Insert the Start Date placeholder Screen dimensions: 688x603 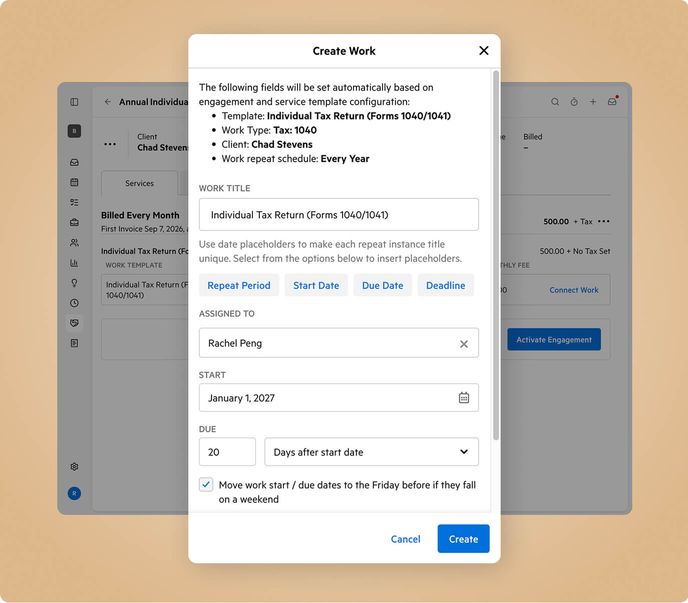(316, 285)
